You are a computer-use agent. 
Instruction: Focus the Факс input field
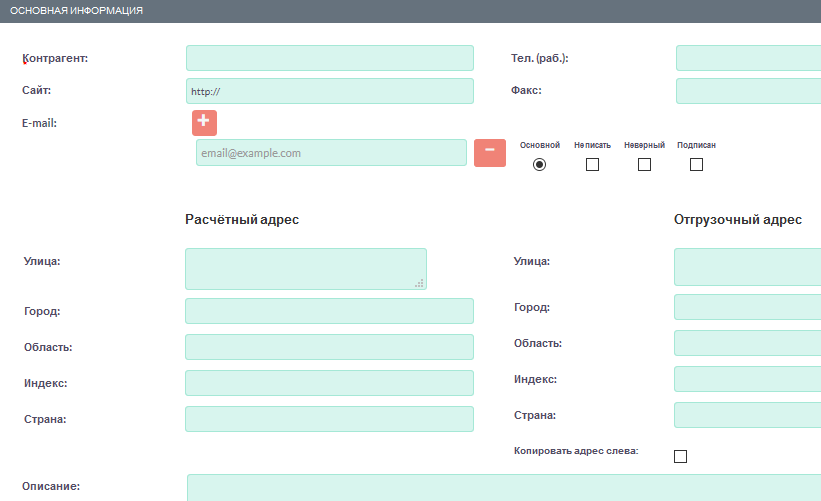tap(748, 91)
